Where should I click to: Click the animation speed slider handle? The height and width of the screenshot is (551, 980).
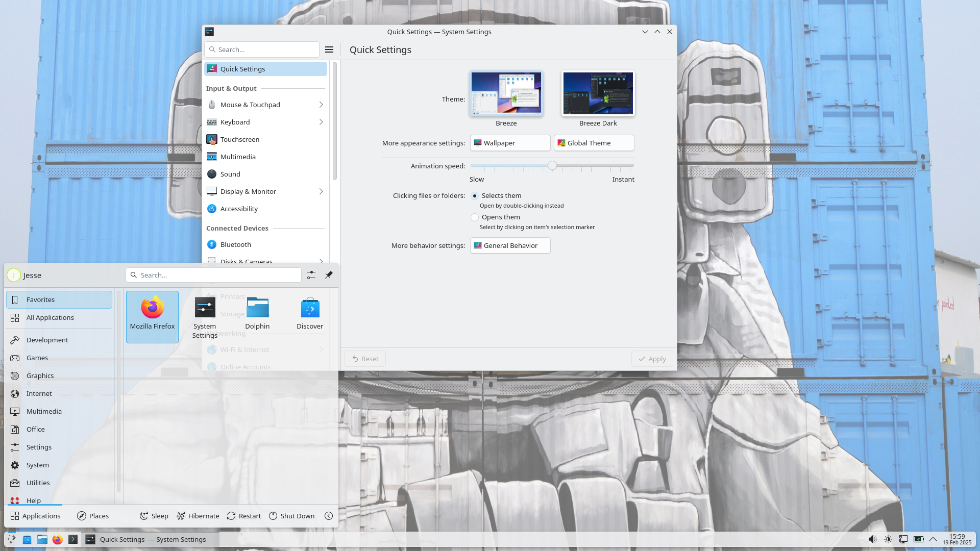[552, 165]
